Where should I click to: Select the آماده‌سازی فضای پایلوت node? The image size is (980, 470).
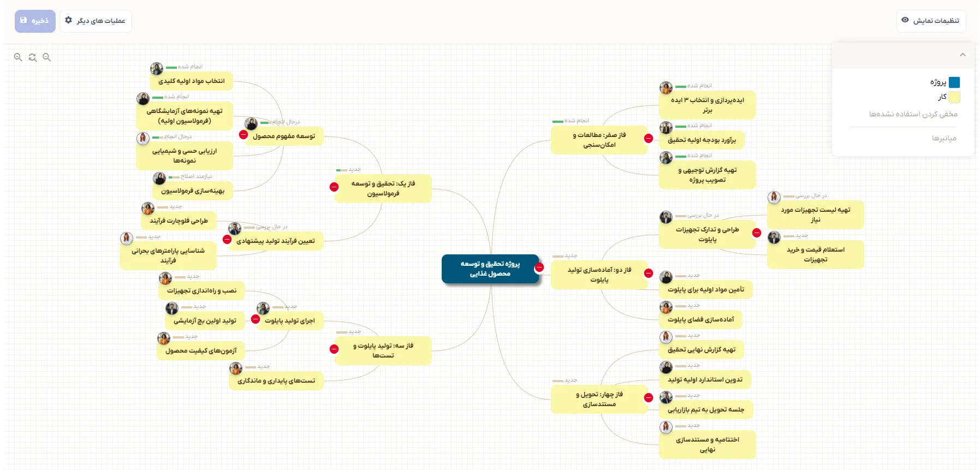[x=701, y=320]
